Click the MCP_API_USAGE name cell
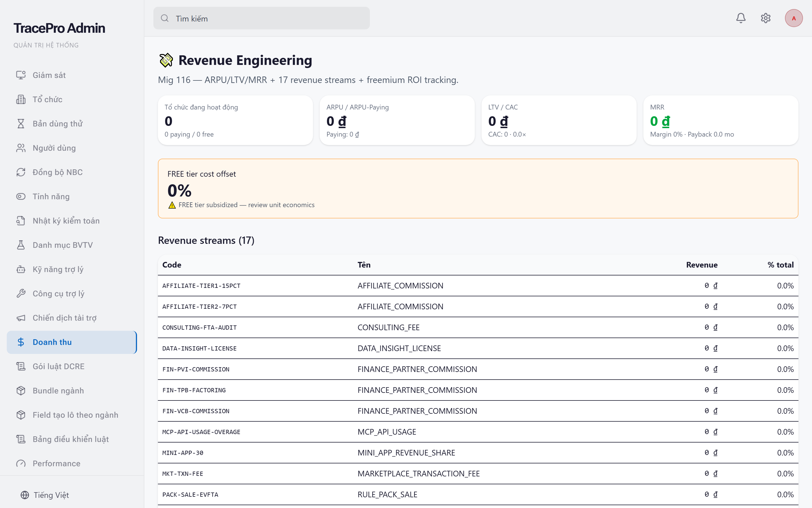The height and width of the screenshot is (508, 812). click(x=387, y=432)
